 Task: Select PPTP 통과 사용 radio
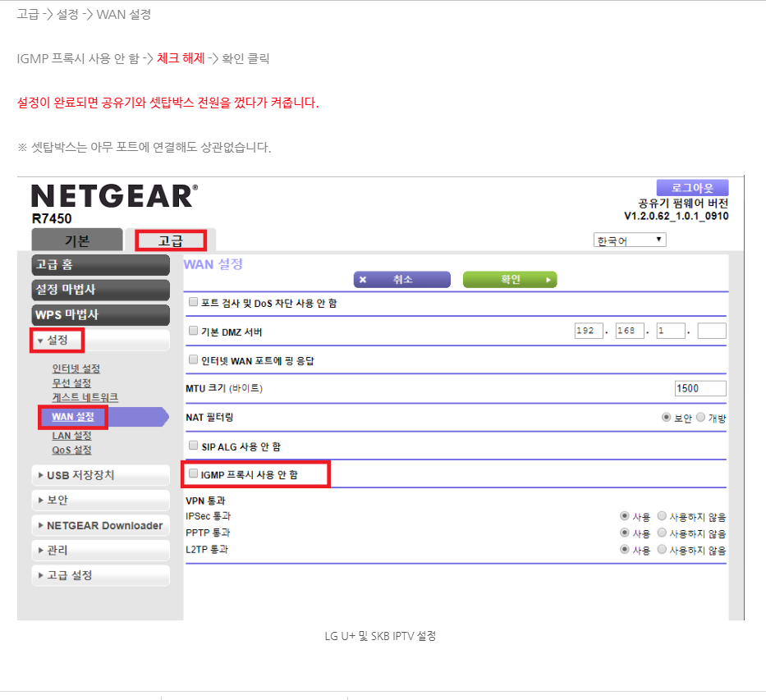(x=624, y=533)
